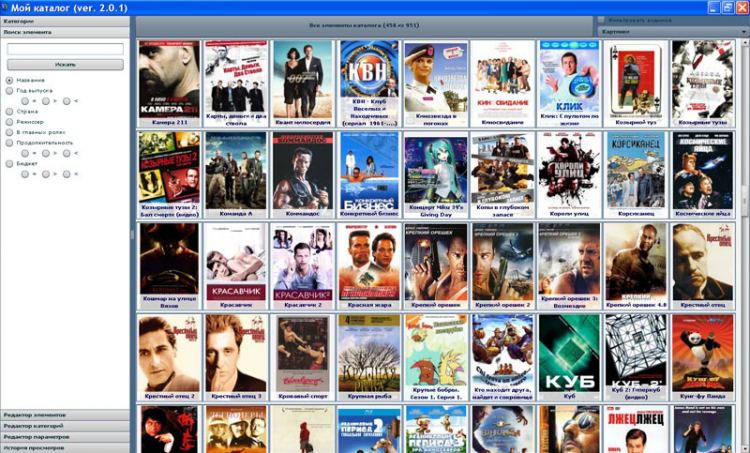Open the Картинки view mode dropdown
The height and width of the screenshot is (453, 750).
coord(673,32)
